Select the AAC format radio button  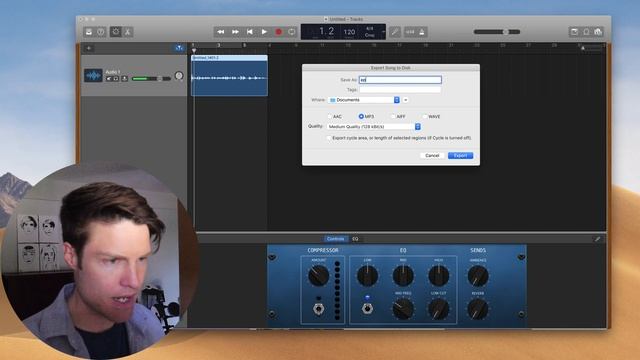point(330,116)
